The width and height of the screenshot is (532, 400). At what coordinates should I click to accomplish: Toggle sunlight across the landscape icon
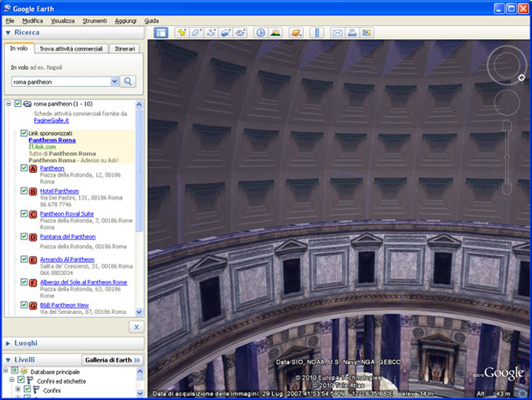pos(275,33)
